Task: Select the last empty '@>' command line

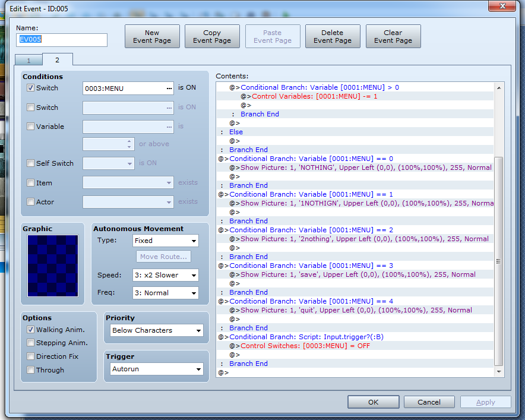Action: [x=355, y=373]
